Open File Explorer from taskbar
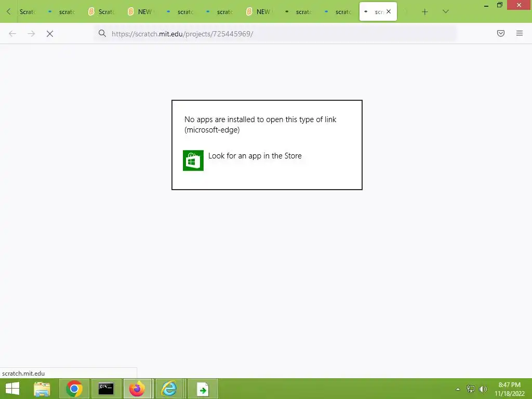Image resolution: width=532 pixels, height=399 pixels. point(42,389)
